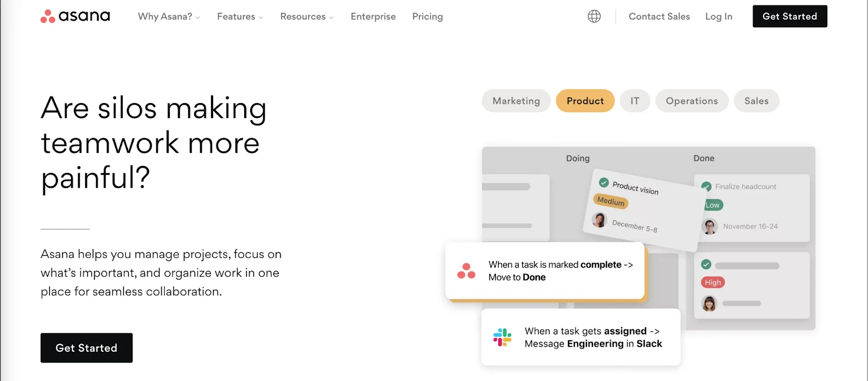Click the Slack automation rule card text

(x=593, y=338)
